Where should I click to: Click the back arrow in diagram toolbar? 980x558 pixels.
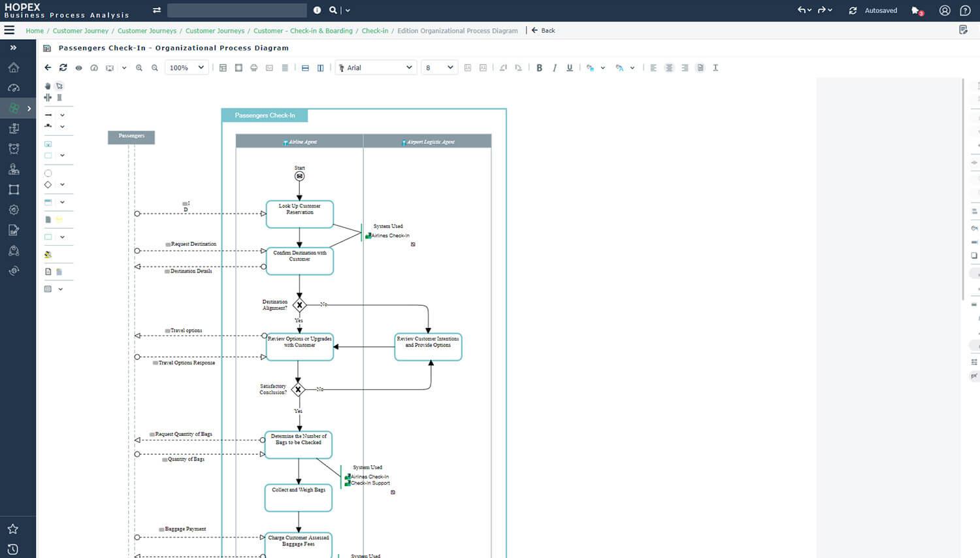pyautogui.click(x=48, y=67)
